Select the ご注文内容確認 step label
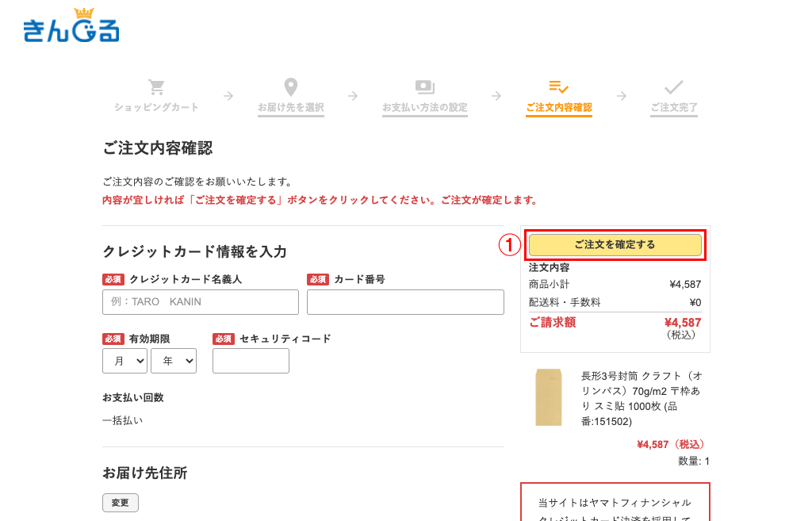 pyautogui.click(x=558, y=107)
